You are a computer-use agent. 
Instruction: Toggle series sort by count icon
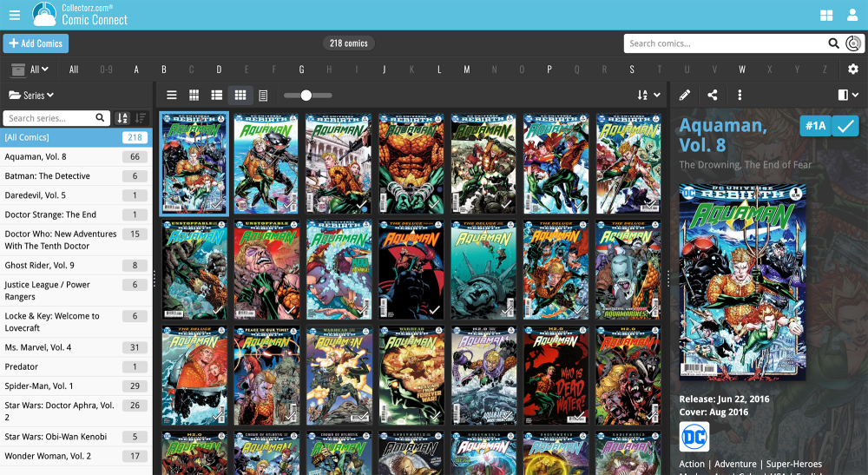click(x=141, y=118)
